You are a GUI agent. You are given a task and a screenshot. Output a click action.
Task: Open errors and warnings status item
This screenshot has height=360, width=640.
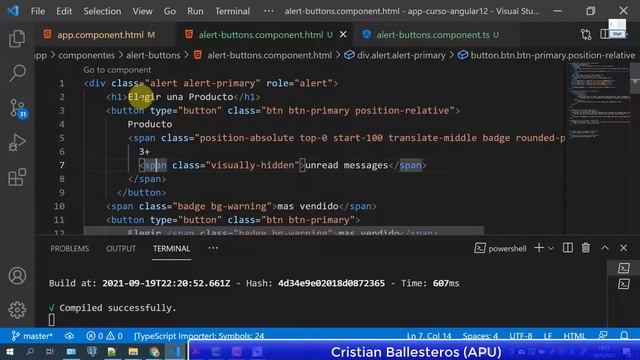click(104, 336)
